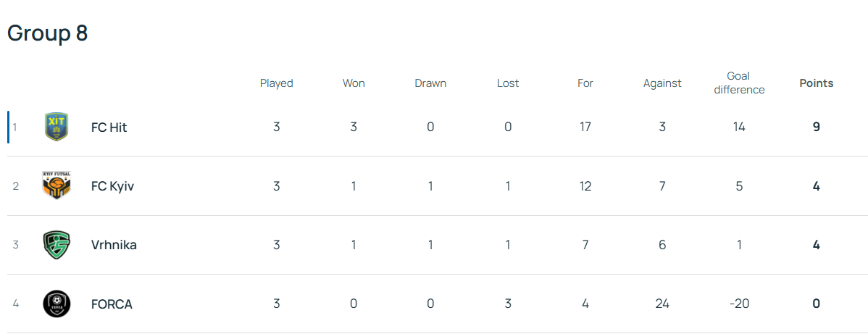
Task: Click the Lost column header
Action: pyautogui.click(x=508, y=83)
